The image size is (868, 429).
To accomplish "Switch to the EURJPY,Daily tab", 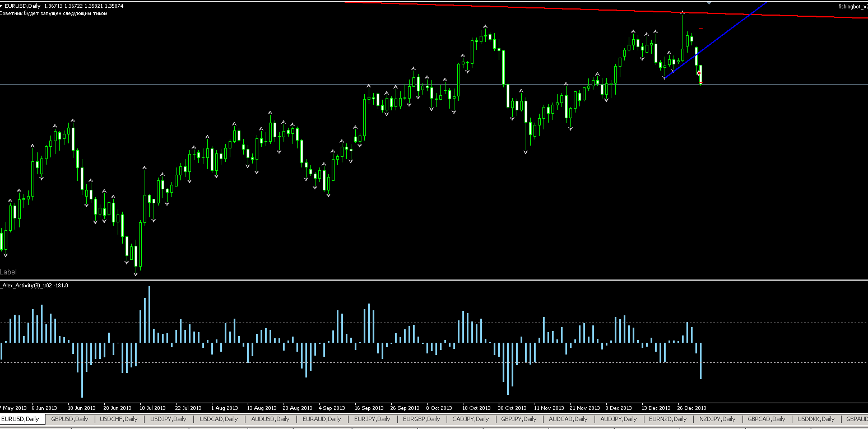I will [372, 419].
